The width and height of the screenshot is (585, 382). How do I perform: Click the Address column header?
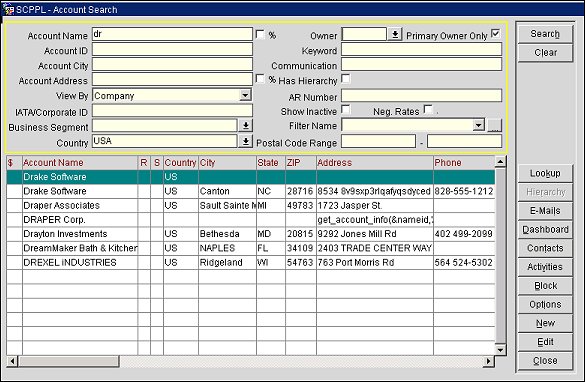click(375, 163)
